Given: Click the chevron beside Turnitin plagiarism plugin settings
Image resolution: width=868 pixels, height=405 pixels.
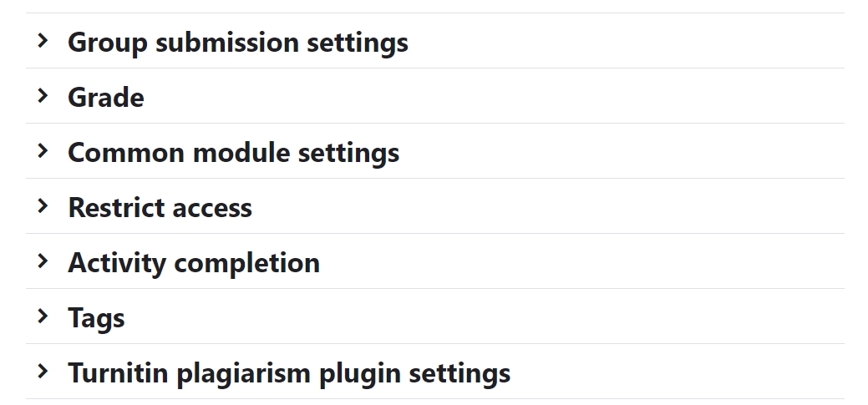Looking at the screenshot, I should coord(43,371).
